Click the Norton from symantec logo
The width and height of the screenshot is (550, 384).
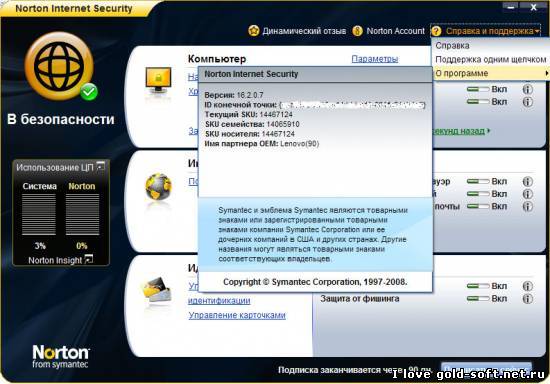60,356
